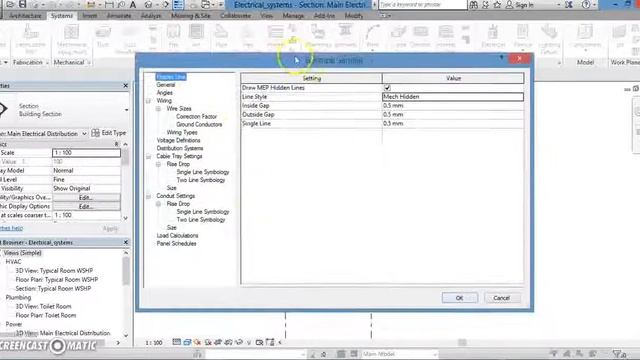Open Visual Style icon in view control bar
This screenshot has width=640, height=360.
187,342
